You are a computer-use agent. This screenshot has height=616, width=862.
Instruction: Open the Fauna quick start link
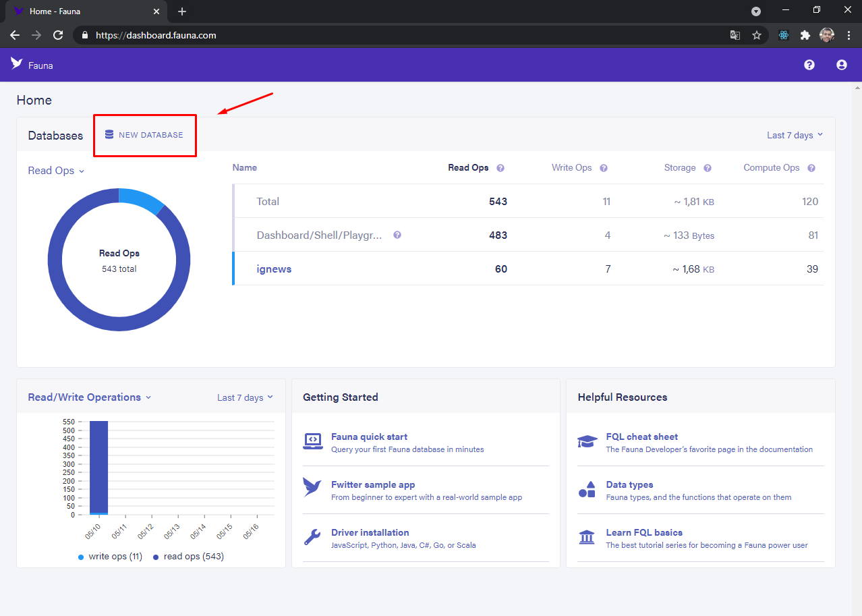coord(369,437)
